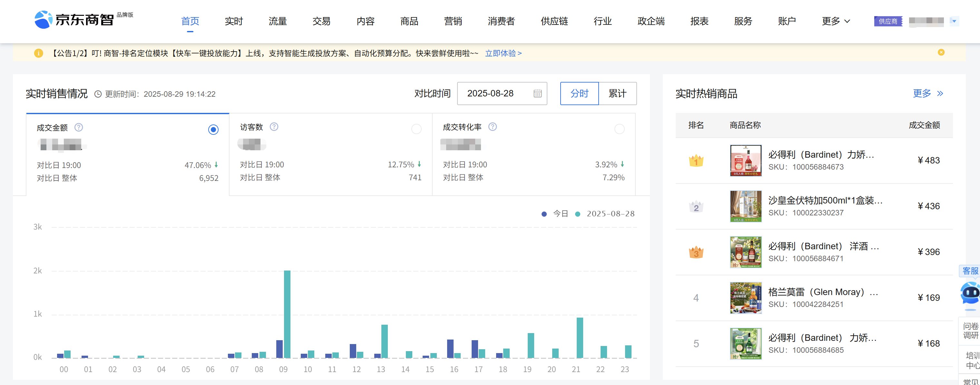Go to 首页 tab

(x=190, y=21)
